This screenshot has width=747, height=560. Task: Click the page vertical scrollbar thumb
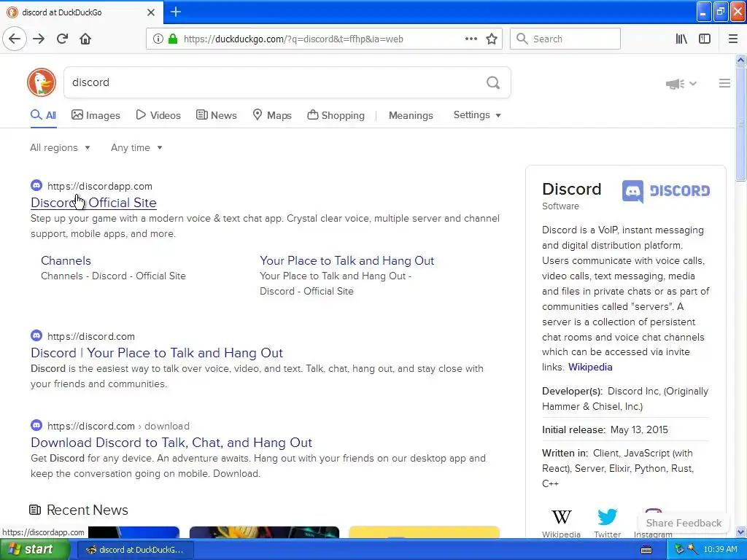[x=740, y=123]
